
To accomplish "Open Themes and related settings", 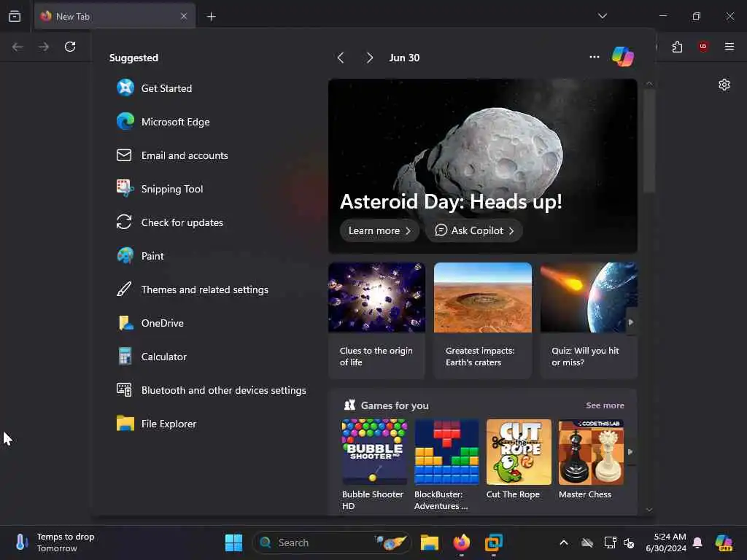I will point(192,289).
